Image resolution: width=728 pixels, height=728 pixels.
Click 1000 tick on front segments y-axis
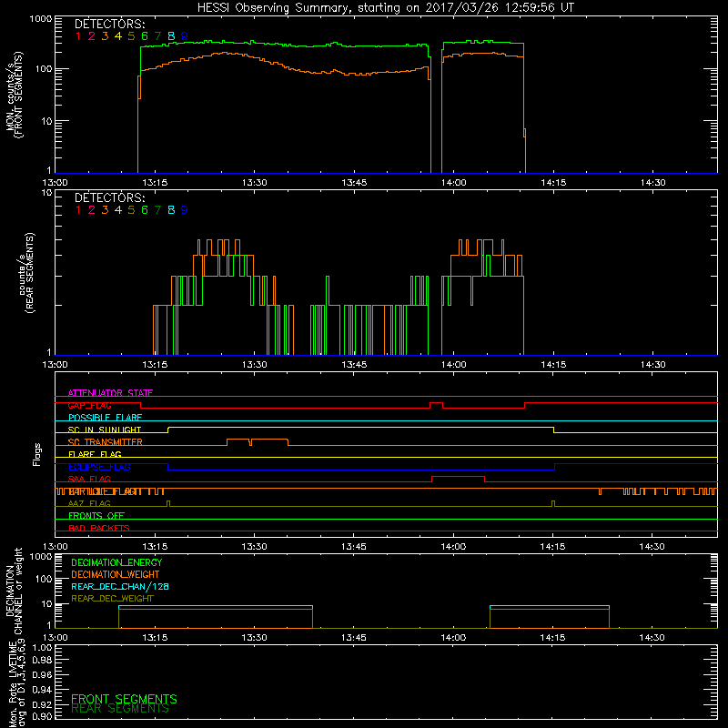click(x=41, y=19)
